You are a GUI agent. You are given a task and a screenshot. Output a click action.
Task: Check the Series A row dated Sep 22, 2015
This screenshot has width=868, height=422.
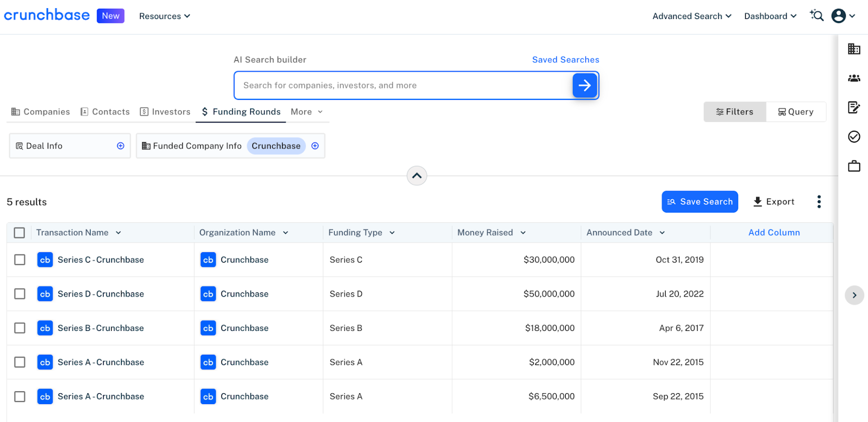pos(20,397)
